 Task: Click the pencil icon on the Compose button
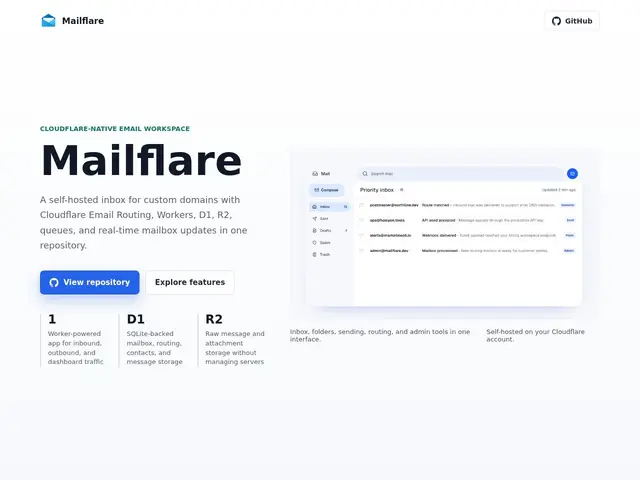pyautogui.click(x=316, y=190)
